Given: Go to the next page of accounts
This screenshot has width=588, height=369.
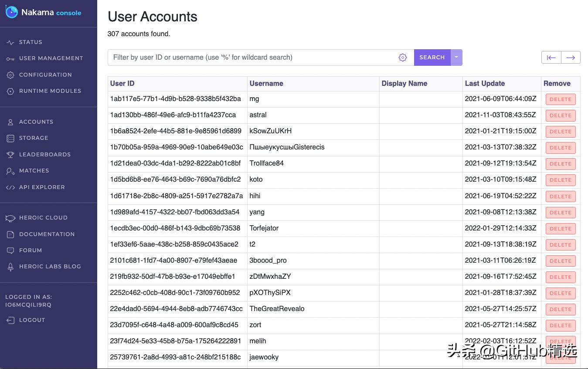Looking at the screenshot, I should pyautogui.click(x=571, y=58).
